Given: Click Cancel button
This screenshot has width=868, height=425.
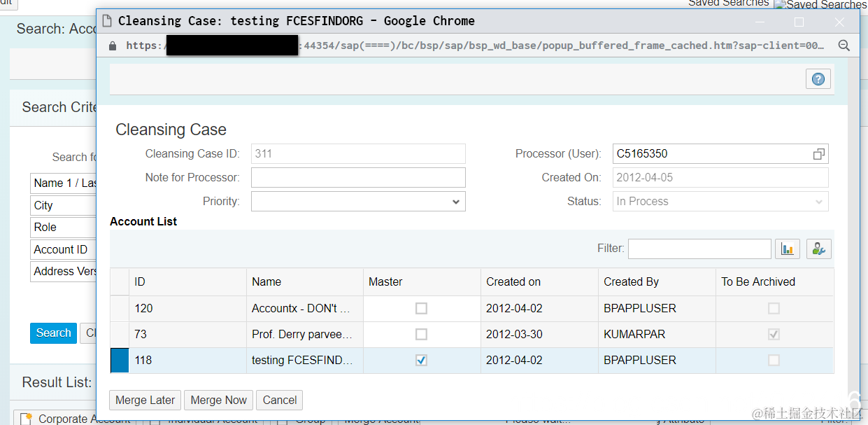Looking at the screenshot, I should click(x=280, y=400).
